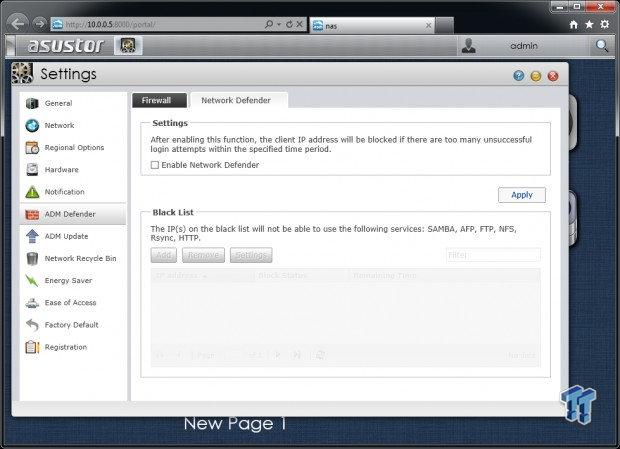This screenshot has width=620, height=449.
Task: Select Network in settings sidebar
Action: pyautogui.click(x=59, y=125)
